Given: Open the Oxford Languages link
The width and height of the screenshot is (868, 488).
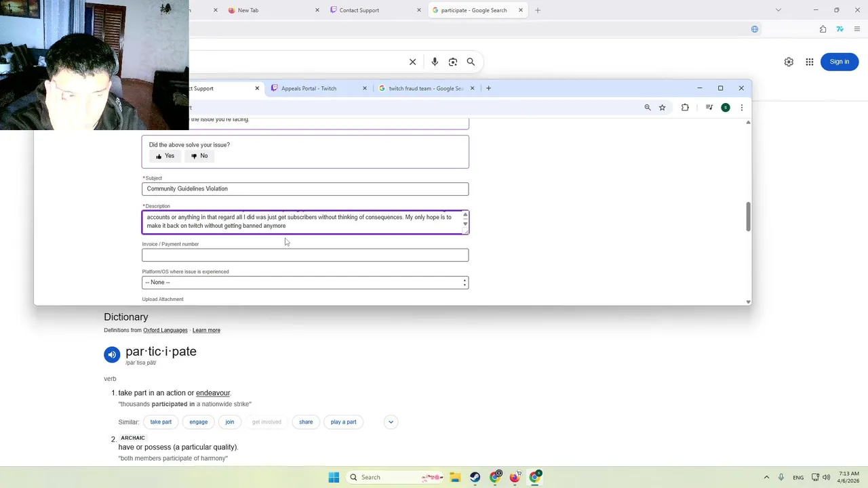Looking at the screenshot, I should (x=165, y=330).
